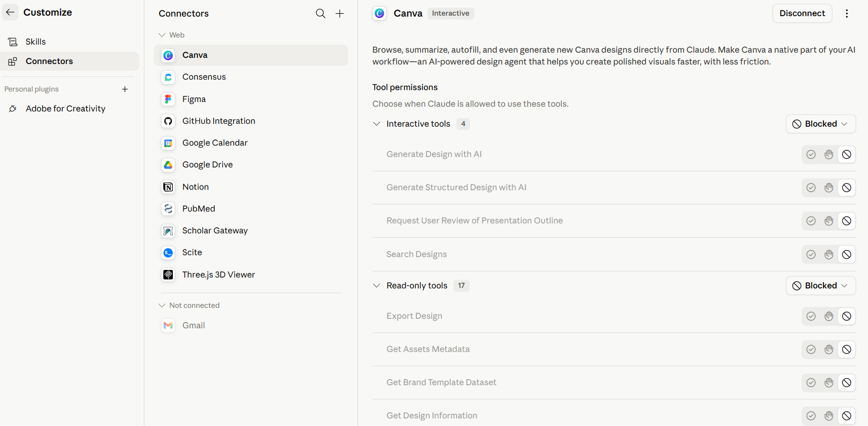Click the Tool permissions heading
868x426 pixels.
point(405,87)
